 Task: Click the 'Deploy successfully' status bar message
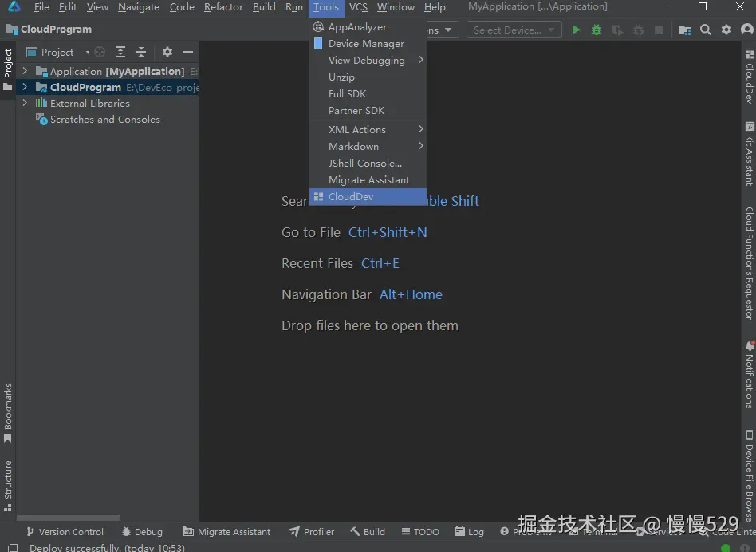pyautogui.click(x=107, y=548)
